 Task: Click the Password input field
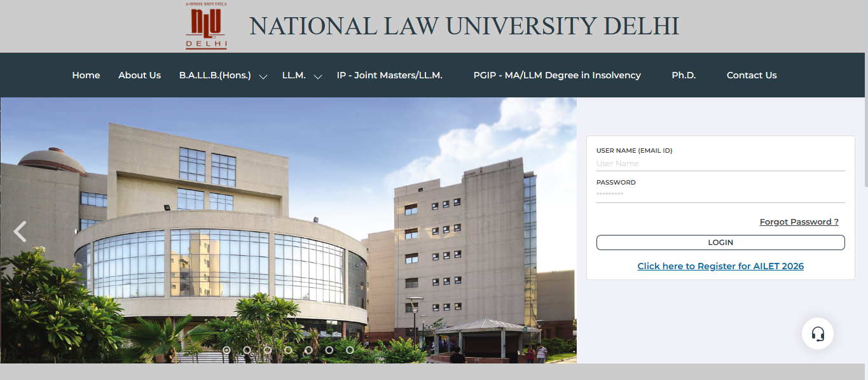720,195
